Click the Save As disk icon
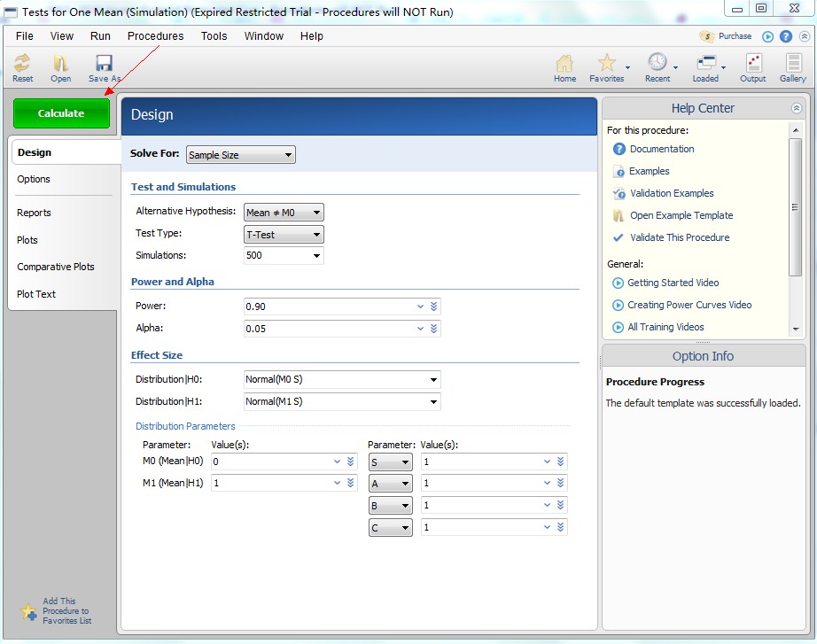The height and width of the screenshot is (644, 817). (x=104, y=65)
